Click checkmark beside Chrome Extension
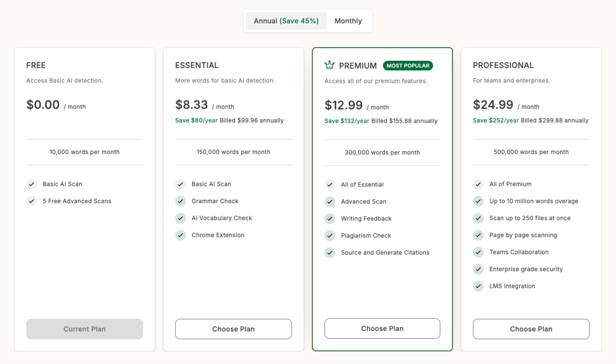The image size is (616, 364). (180, 235)
